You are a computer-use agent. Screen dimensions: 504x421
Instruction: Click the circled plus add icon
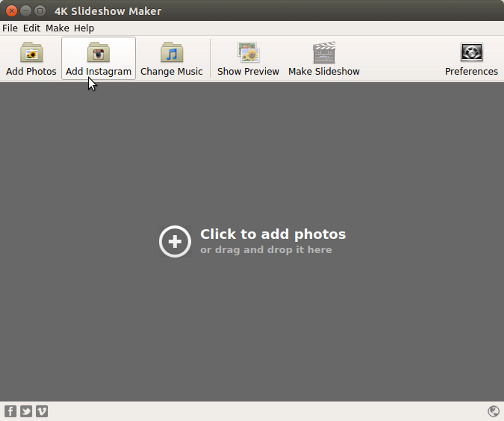(x=175, y=241)
